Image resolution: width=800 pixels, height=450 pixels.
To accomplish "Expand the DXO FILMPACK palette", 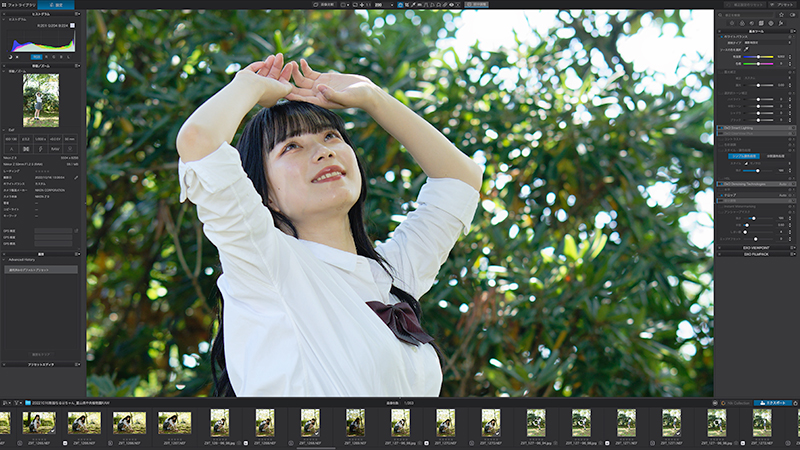I will (x=756, y=254).
